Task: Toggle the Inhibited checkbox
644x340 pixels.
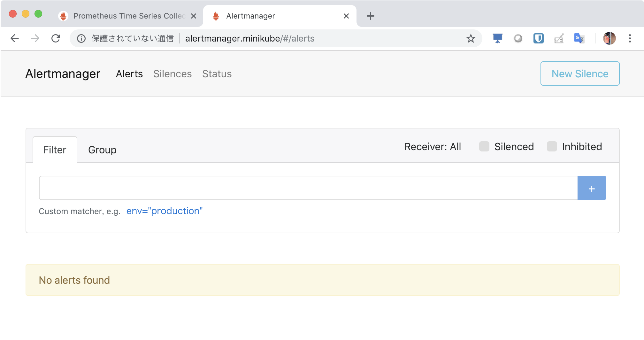Action: (x=552, y=146)
